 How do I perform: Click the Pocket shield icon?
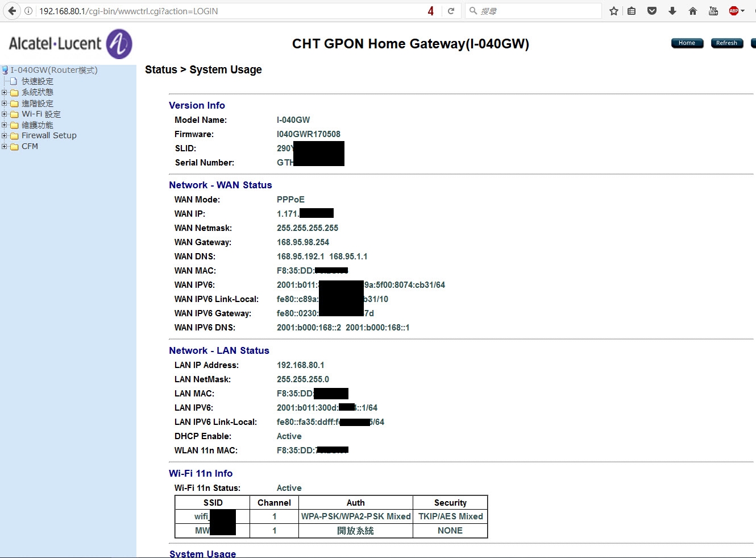pyautogui.click(x=652, y=11)
